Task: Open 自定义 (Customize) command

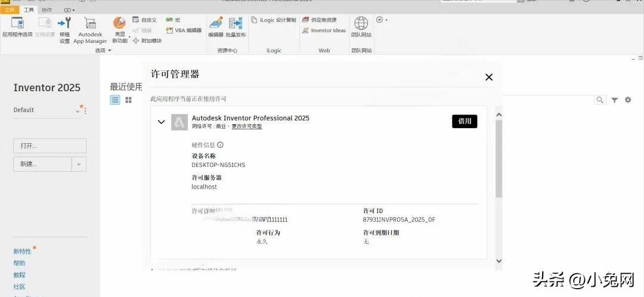Action: click(144, 20)
